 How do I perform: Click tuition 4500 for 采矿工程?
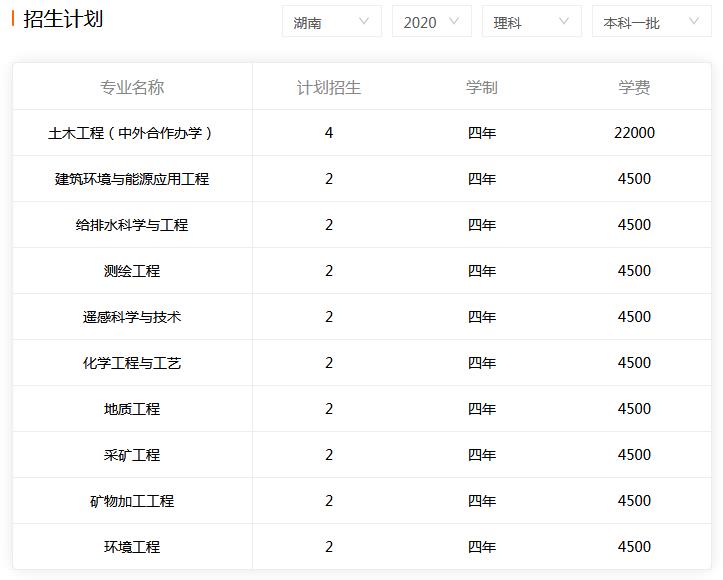tap(634, 455)
